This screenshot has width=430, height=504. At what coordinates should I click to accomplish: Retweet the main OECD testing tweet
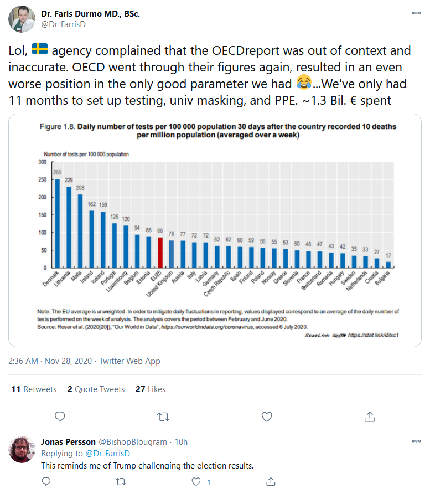point(163,416)
